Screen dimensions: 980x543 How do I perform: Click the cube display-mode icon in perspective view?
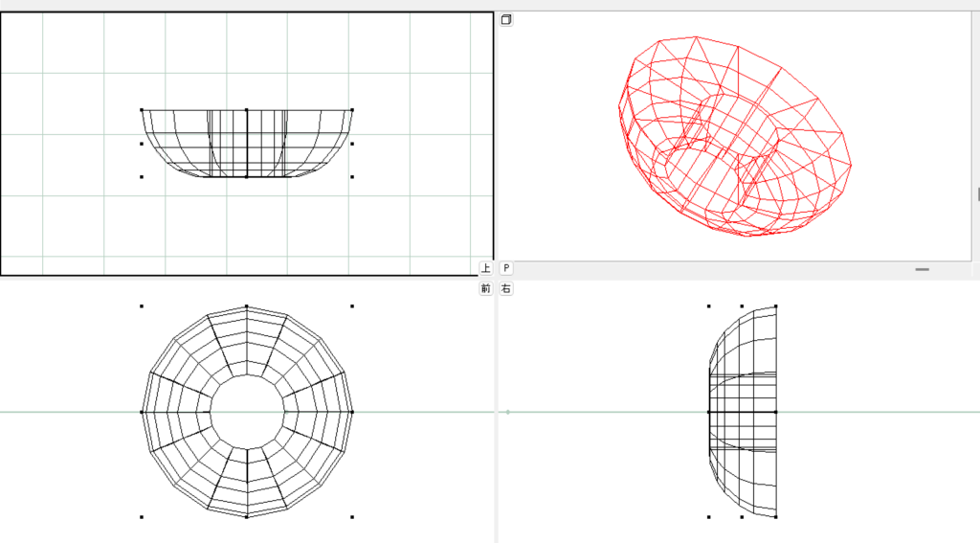tap(506, 19)
